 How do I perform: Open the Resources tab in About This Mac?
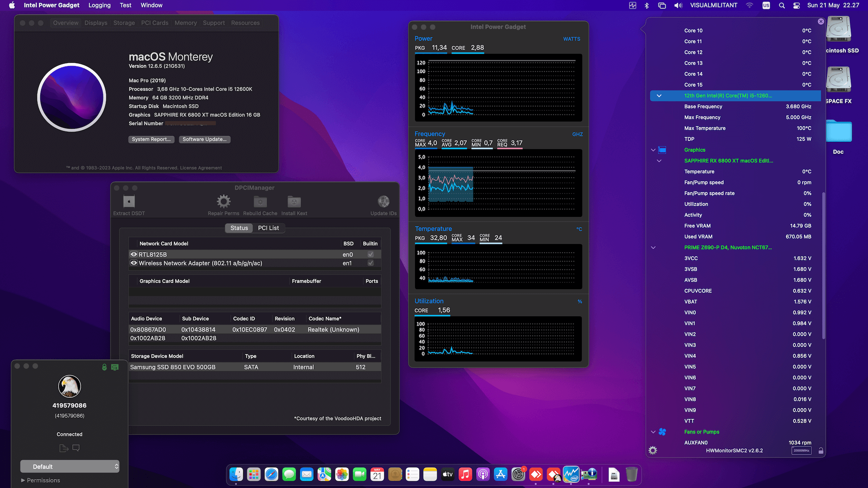click(x=245, y=23)
